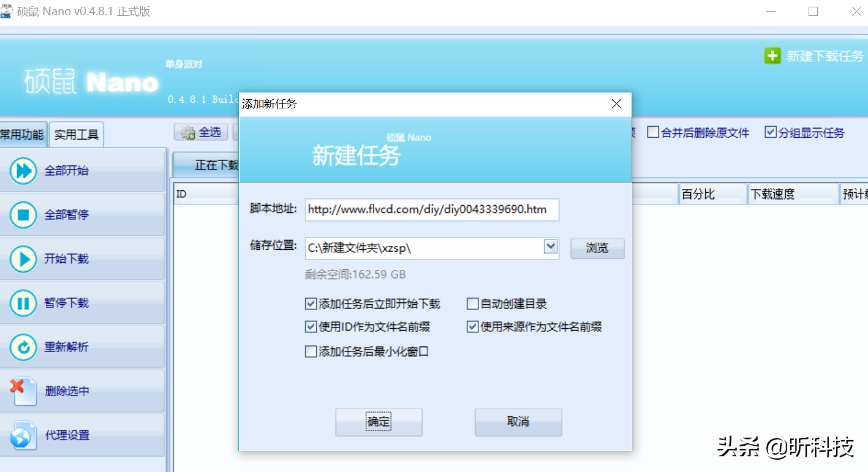Click the 开始下载 play icon
This screenshot has height=472, width=868.
[23, 259]
